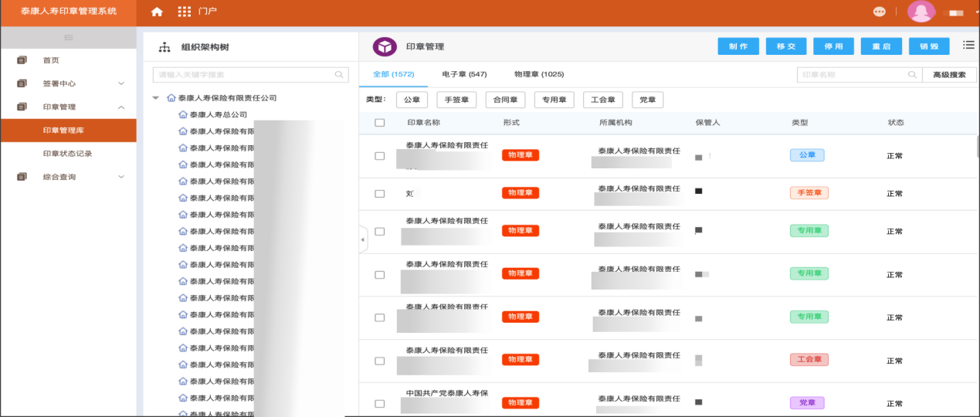This screenshot has height=417, width=980.
Task: Click the 签署中心 sidebar icon
Action: tap(22, 83)
